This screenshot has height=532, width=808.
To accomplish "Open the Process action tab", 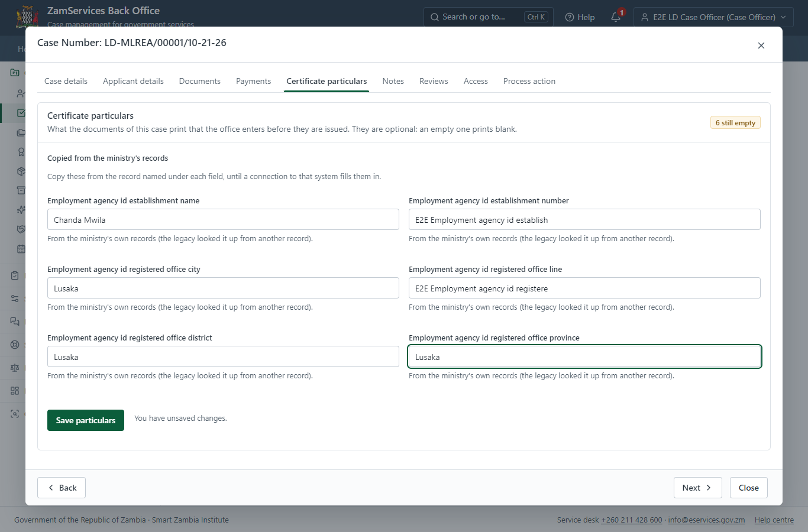I will tap(529, 81).
